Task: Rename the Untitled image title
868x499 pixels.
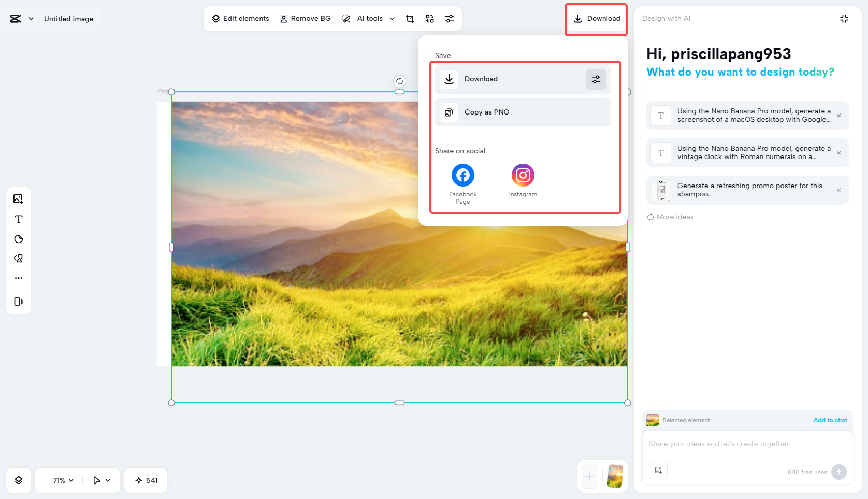Action: pyautogui.click(x=69, y=19)
